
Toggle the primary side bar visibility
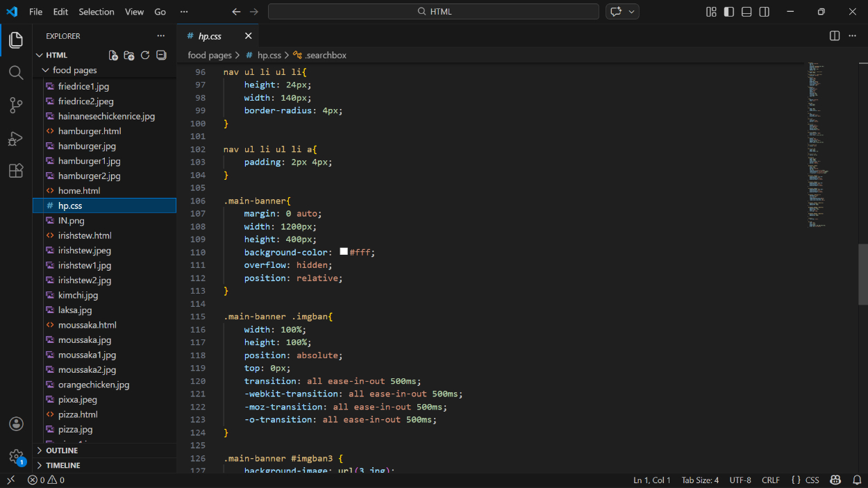click(x=728, y=12)
